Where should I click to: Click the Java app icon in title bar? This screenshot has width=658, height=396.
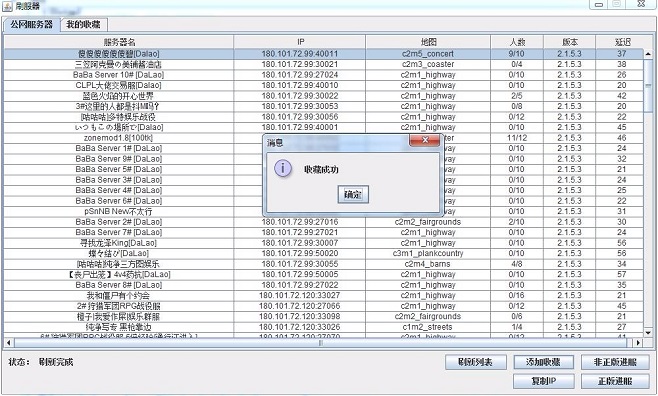[x=7, y=6]
